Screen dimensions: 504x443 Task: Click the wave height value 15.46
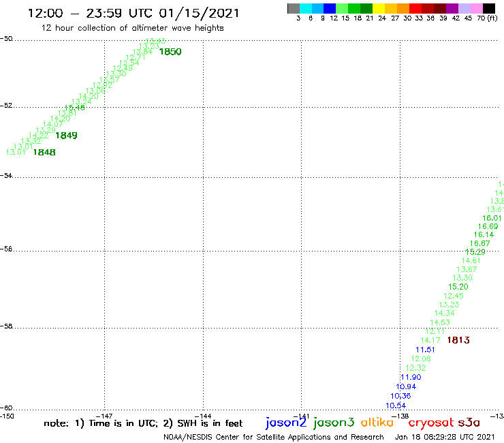(x=75, y=108)
